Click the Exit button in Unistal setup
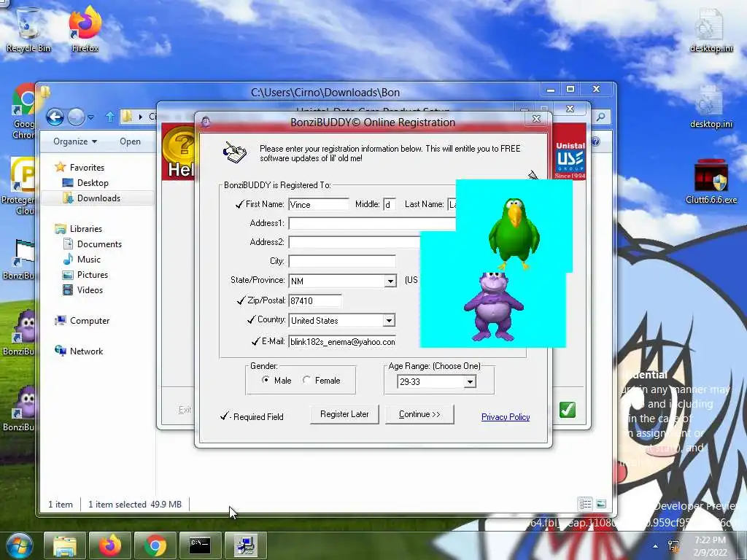Viewport: 747px width, 560px height. pyautogui.click(x=185, y=410)
